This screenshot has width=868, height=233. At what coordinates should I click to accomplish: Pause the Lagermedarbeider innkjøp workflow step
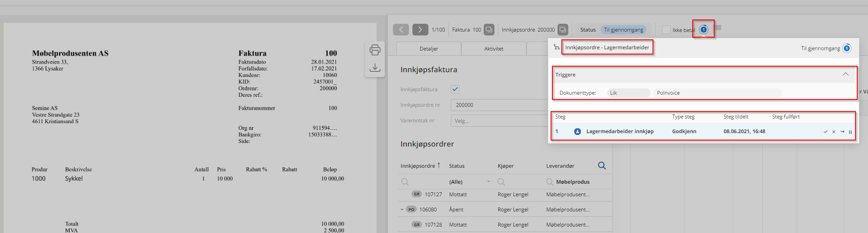pos(850,132)
